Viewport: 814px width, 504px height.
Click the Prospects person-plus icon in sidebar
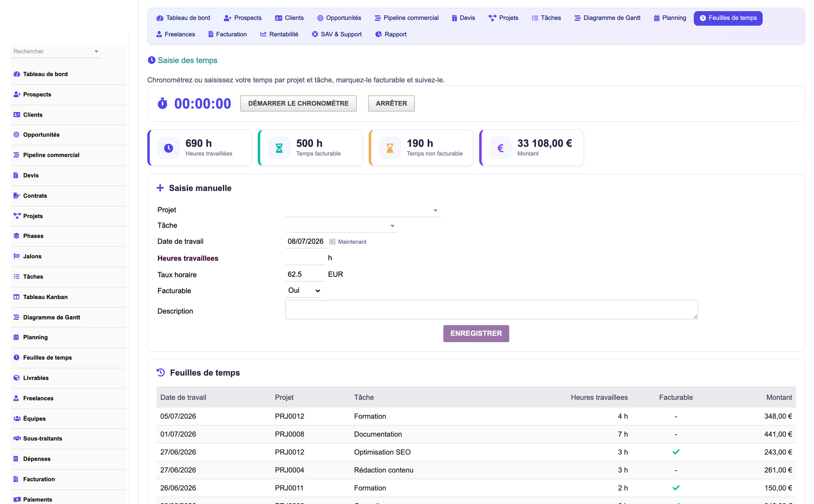point(17,95)
